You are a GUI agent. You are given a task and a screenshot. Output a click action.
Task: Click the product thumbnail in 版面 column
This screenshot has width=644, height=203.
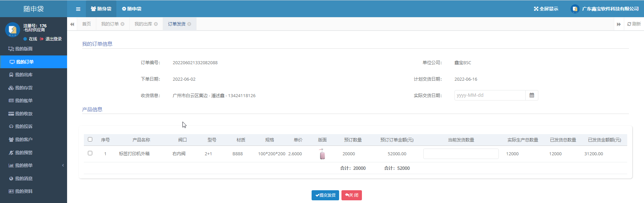[322, 154]
